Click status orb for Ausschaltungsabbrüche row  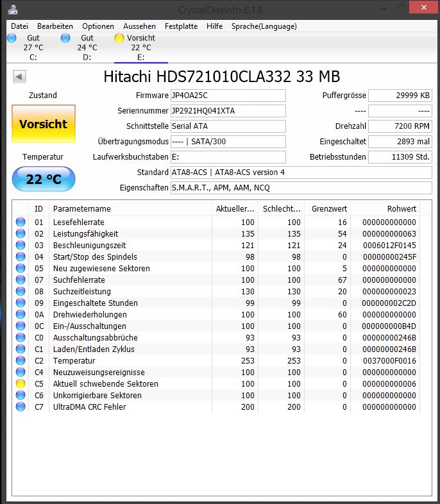21,338
